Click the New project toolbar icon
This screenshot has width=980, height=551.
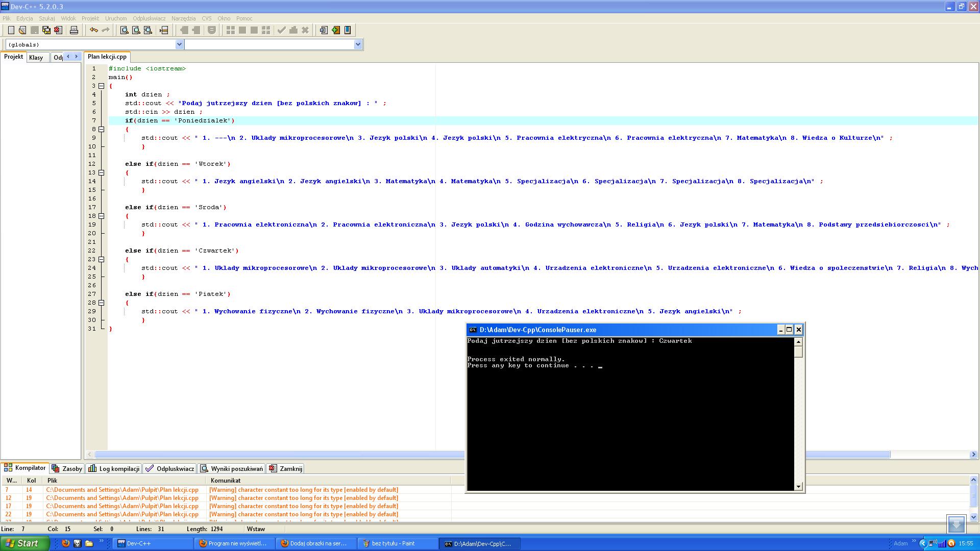click(x=324, y=30)
